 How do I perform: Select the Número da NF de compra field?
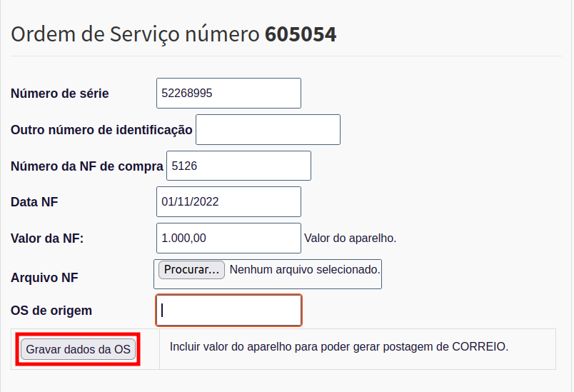pos(238,166)
